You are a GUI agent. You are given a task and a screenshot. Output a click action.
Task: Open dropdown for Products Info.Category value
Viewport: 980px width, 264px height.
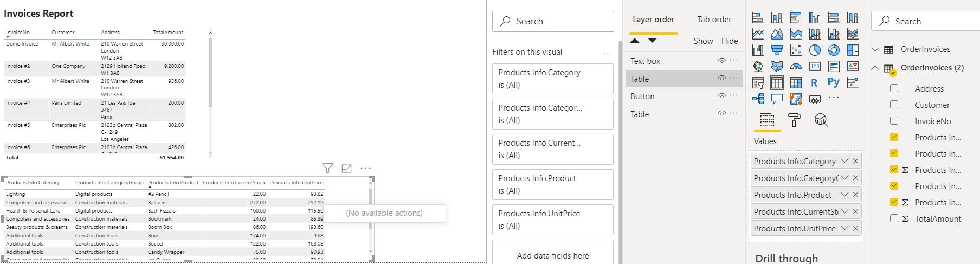(844, 161)
